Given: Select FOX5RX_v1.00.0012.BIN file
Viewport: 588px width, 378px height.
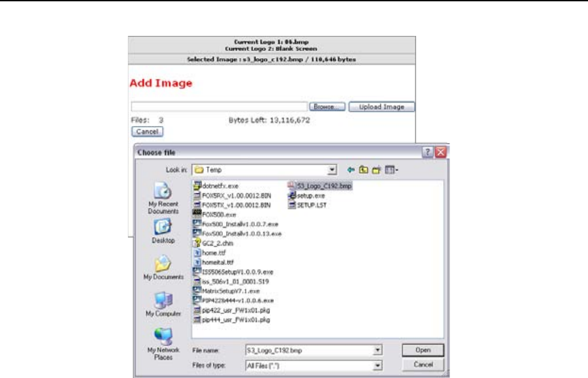Looking at the screenshot, I should (232, 196).
